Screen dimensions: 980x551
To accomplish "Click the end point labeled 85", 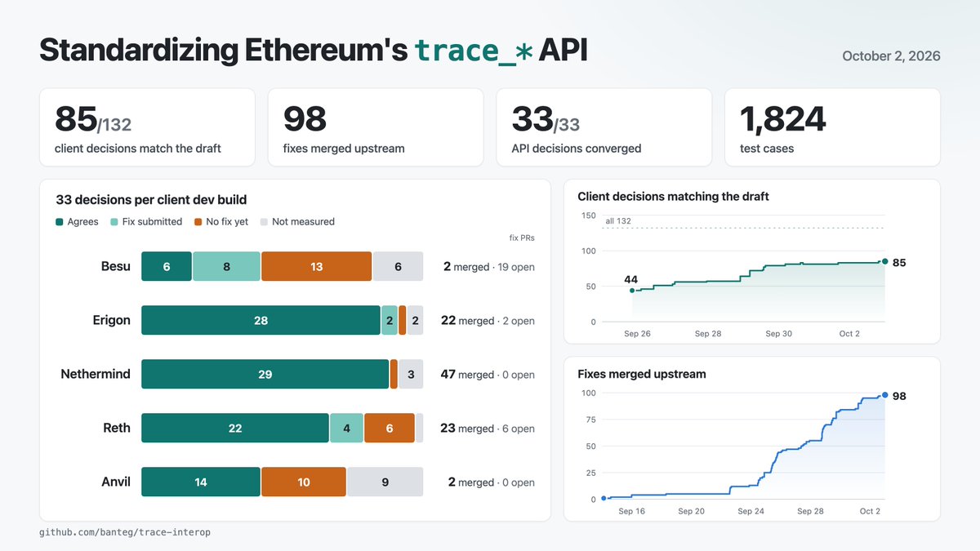I will [x=884, y=261].
